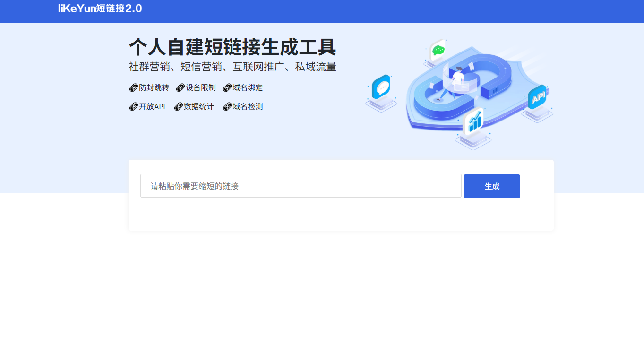Click the chain icon beside 设备限制
Screen dimensions: 644x364
click(180, 88)
